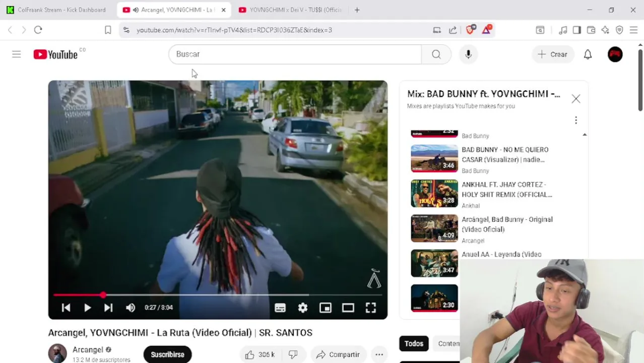Skip to previous video in playlist
The image size is (644, 363).
[x=66, y=308]
